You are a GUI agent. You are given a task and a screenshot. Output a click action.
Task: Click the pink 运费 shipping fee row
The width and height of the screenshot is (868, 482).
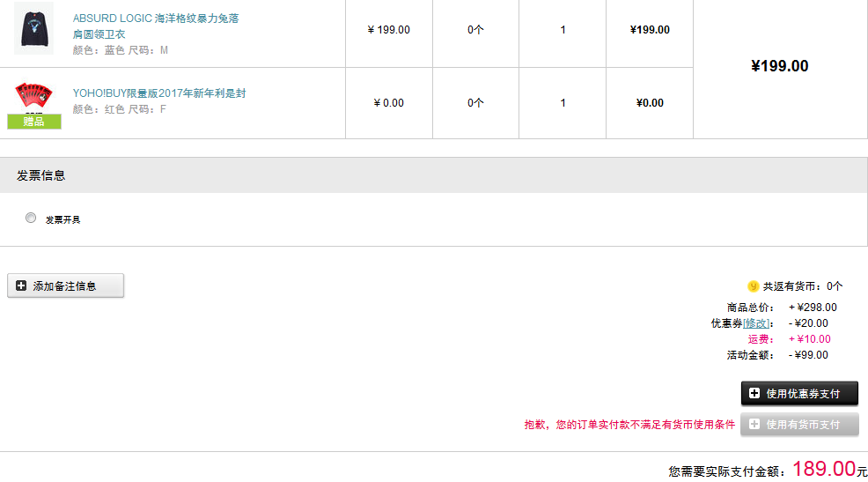tap(789, 339)
